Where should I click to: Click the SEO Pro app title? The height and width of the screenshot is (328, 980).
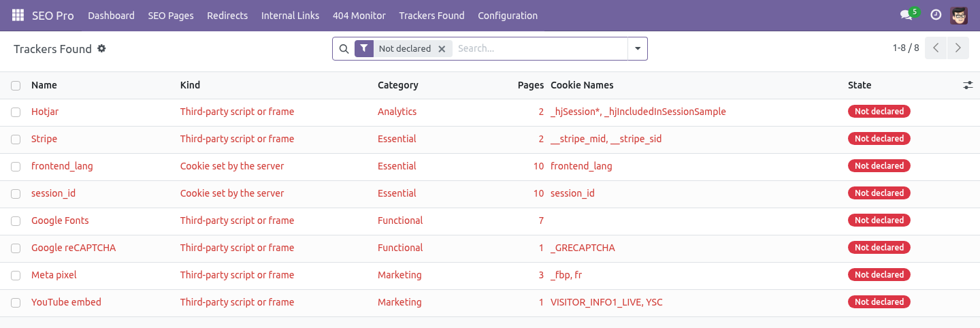coord(53,15)
